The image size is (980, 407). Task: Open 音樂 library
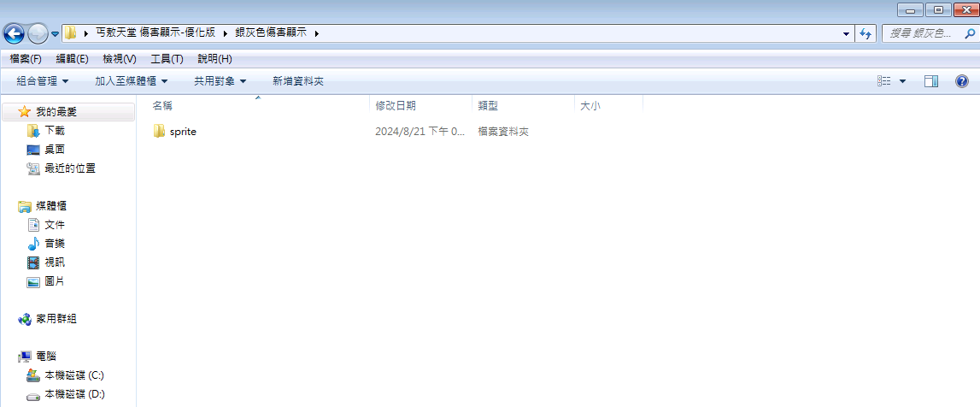pos(55,243)
